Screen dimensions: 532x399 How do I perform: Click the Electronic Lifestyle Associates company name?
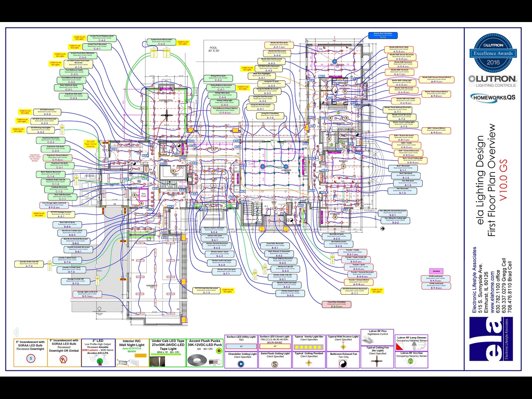click(x=475, y=280)
